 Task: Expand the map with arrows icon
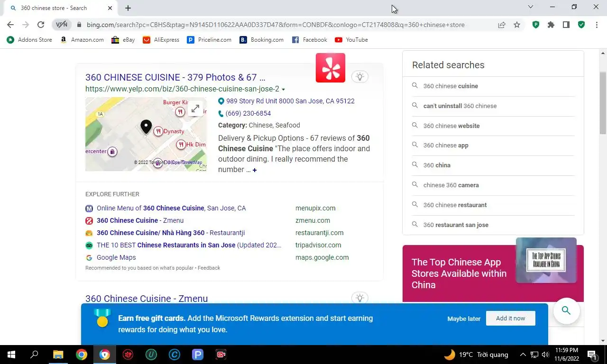coord(195,109)
